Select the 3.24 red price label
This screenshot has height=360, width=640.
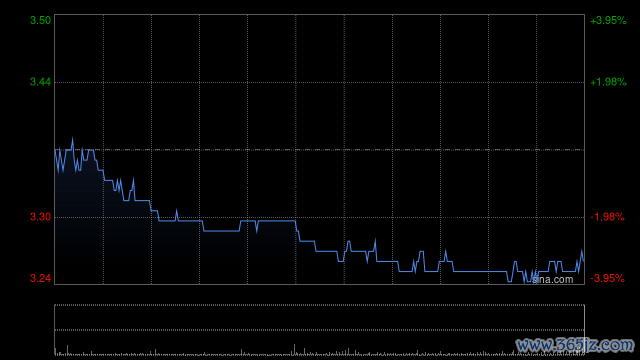(40, 278)
